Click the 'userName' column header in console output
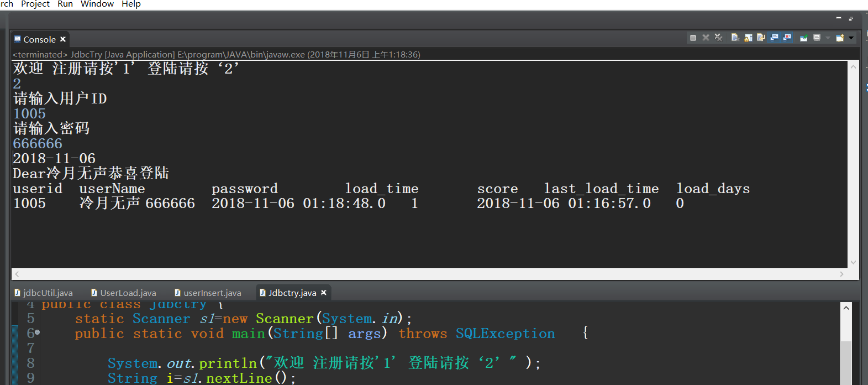868x385 pixels. 112,189
